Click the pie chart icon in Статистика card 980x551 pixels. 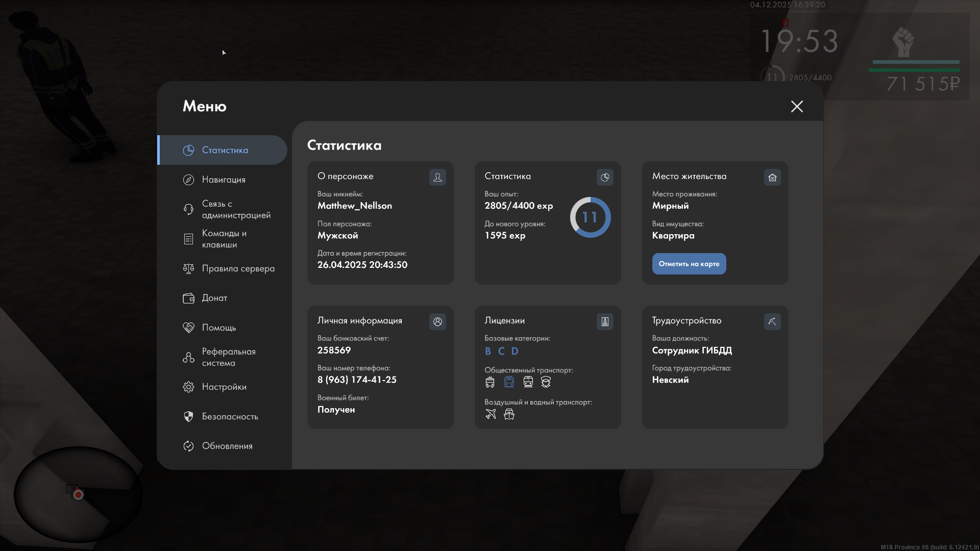point(605,177)
